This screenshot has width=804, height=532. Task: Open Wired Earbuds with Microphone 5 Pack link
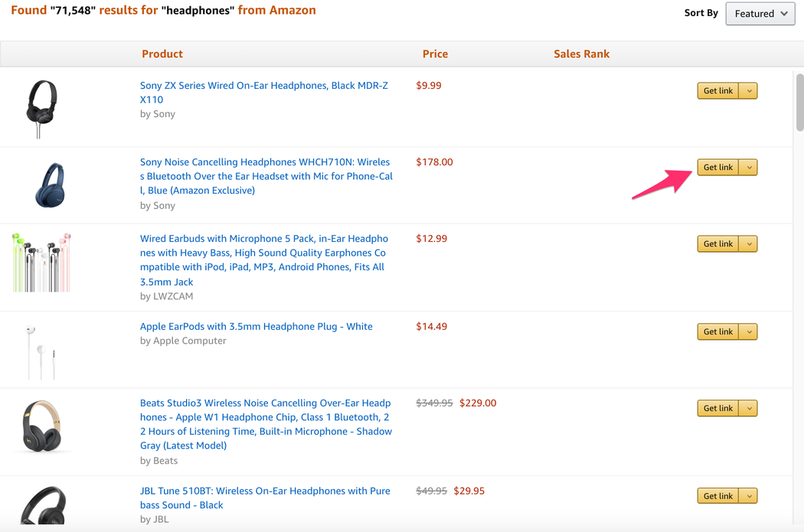(264, 259)
